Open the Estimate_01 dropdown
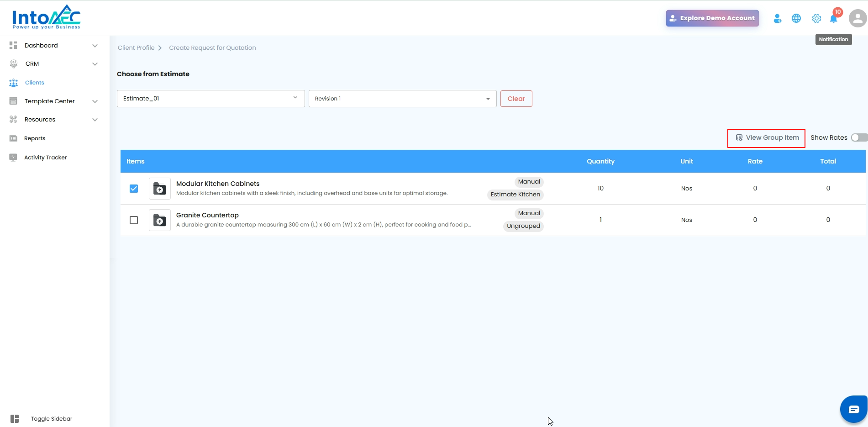868x427 pixels. (211, 99)
